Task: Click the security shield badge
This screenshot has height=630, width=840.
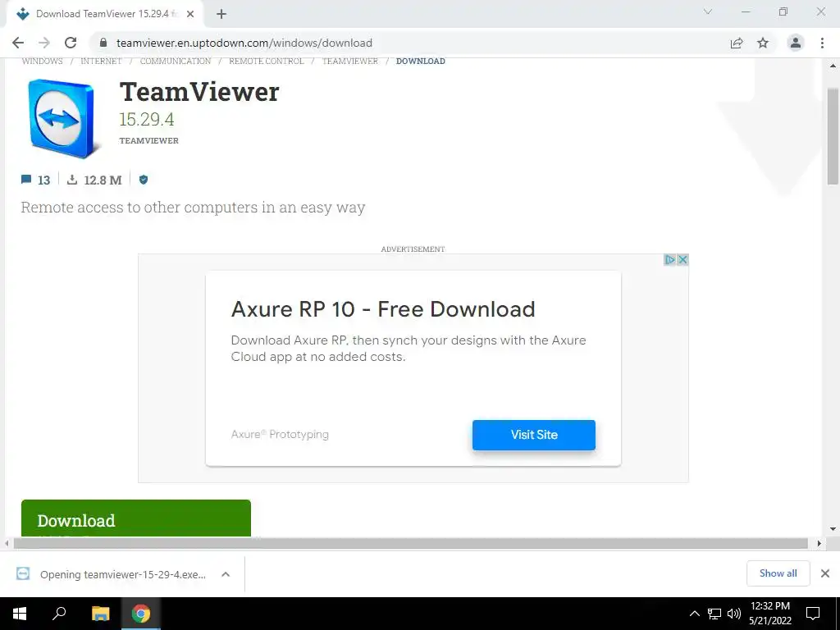Action: coord(144,180)
